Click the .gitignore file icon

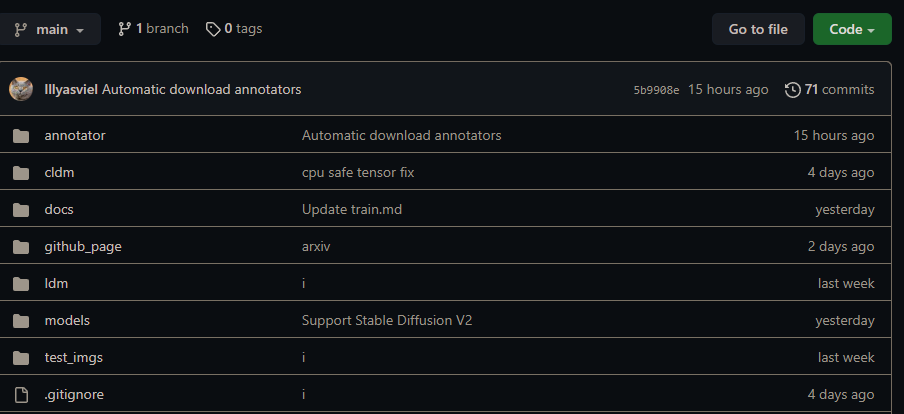coord(21,394)
